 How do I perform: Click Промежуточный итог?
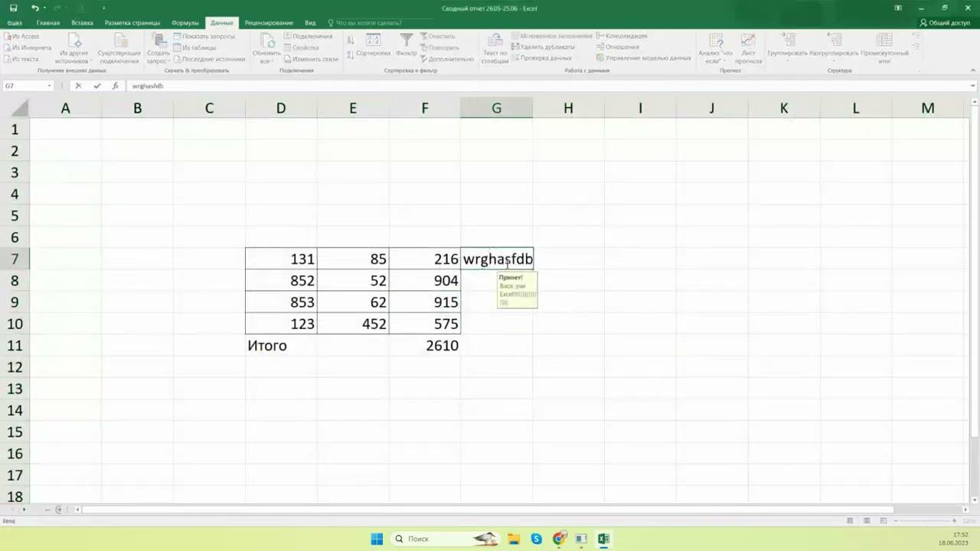pyautogui.click(x=884, y=48)
